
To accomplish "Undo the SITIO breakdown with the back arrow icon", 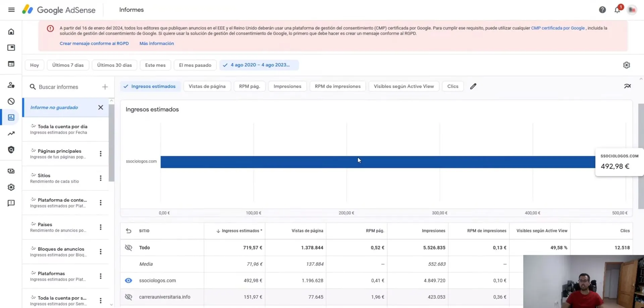I will pyautogui.click(x=128, y=231).
